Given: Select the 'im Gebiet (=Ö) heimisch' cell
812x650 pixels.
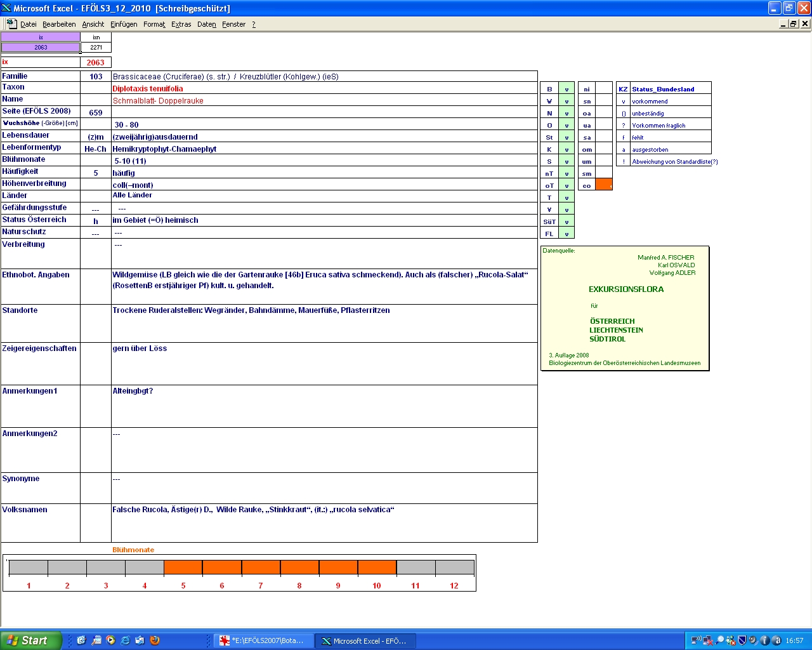Looking at the screenshot, I should point(324,220).
